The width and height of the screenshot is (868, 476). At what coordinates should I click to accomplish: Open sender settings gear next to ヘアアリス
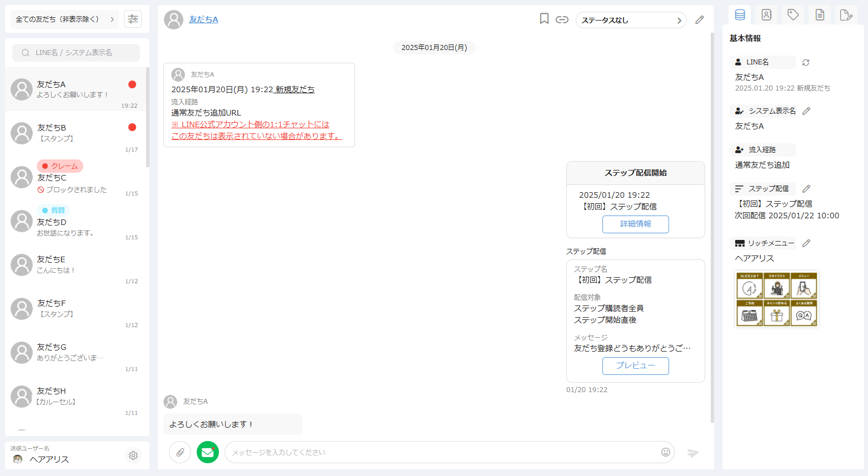pyautogui.click(x=133, y=455)
